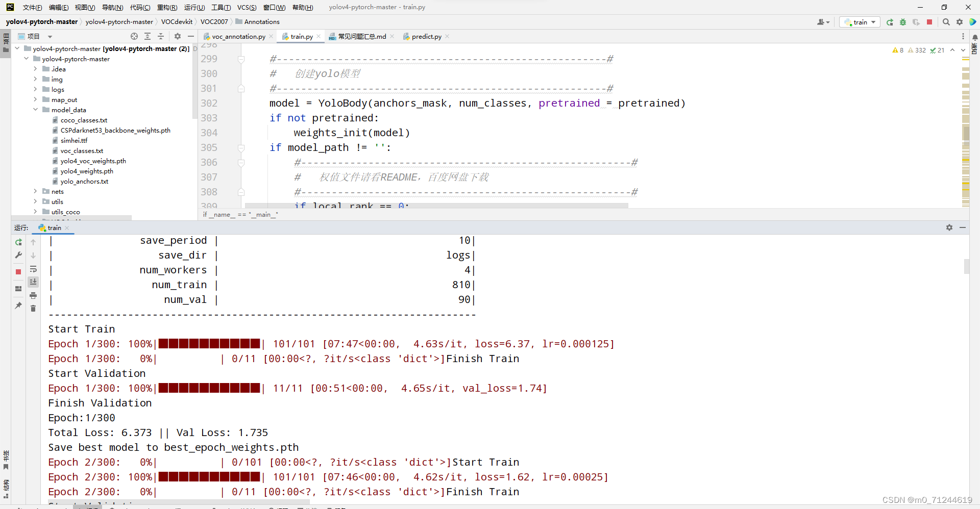Expand the map_out folder
980x509 pixels.
[35, 99]
